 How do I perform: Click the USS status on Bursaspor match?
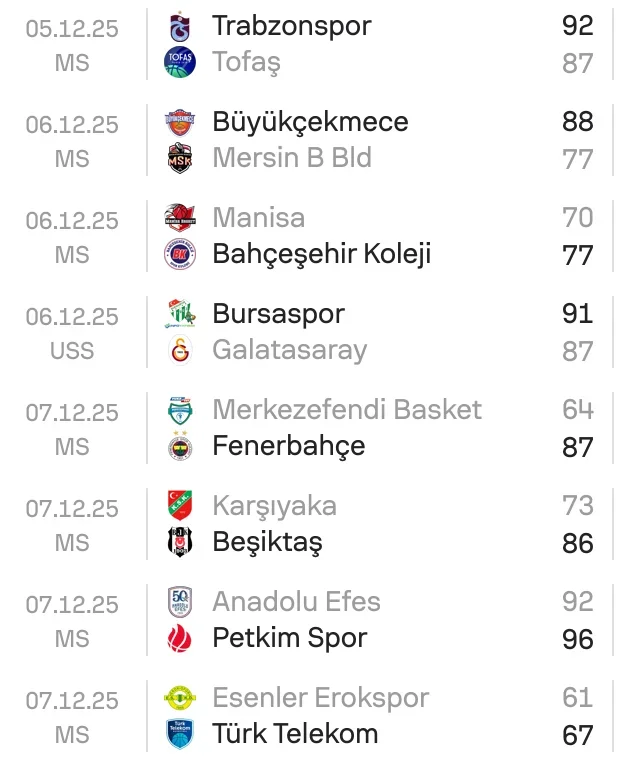click(72, 351)
